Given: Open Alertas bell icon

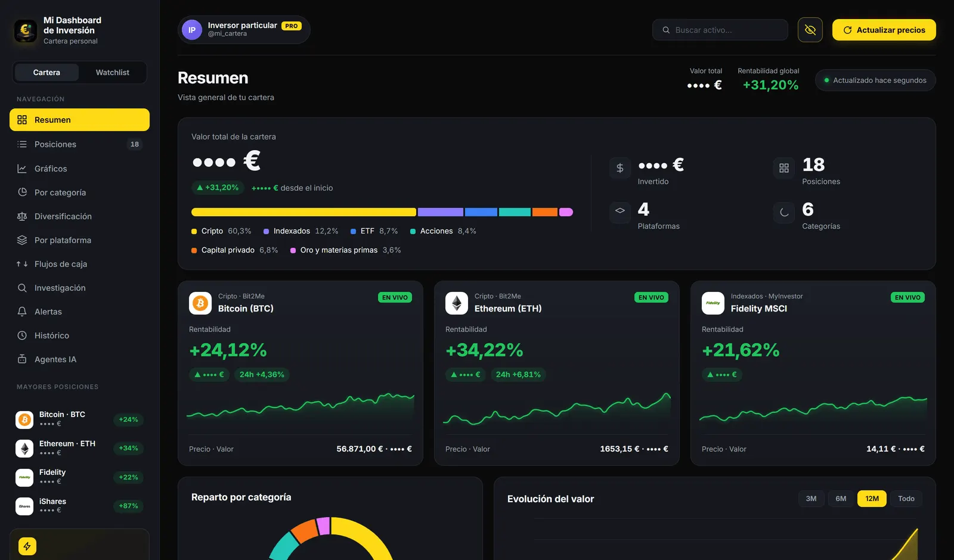Looking at the screenshot, I should (x=22, y=312).
